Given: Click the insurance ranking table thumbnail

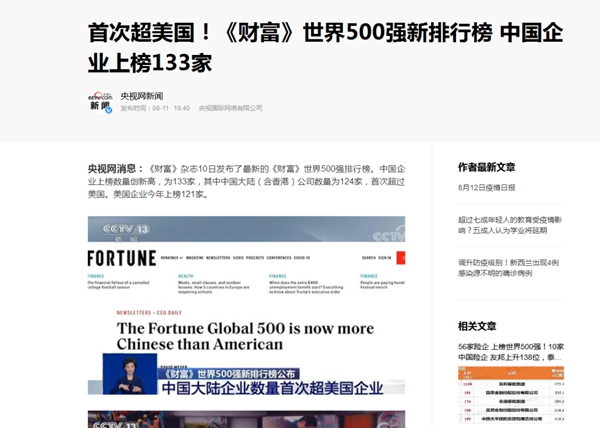Looking at the screenshot, I should (511, 395).
